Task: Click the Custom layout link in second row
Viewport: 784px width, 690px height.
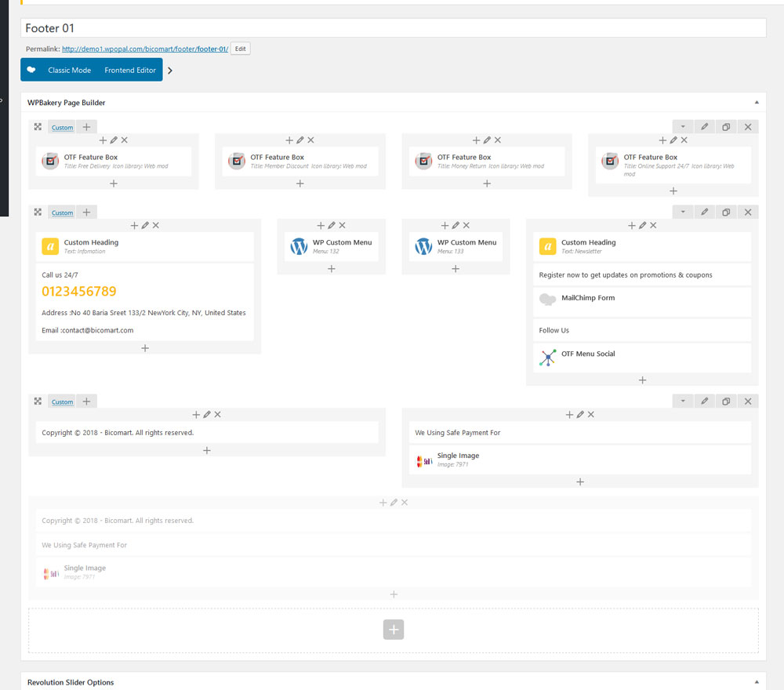Action: [62, 213]
